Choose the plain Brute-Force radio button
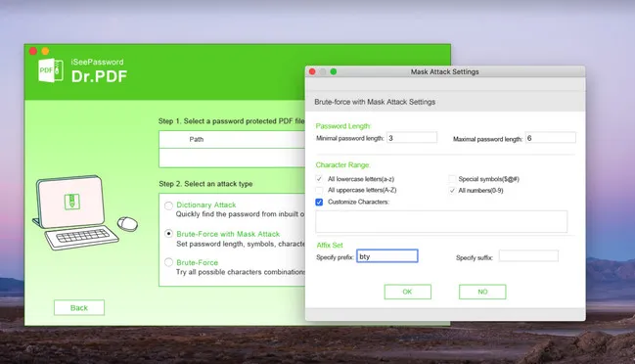 click(168, 262)
